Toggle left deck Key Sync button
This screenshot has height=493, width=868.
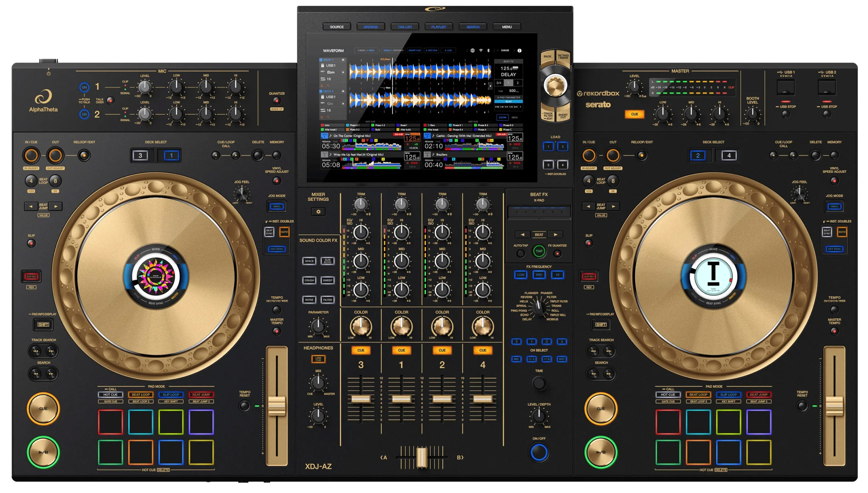click(277, 249)
